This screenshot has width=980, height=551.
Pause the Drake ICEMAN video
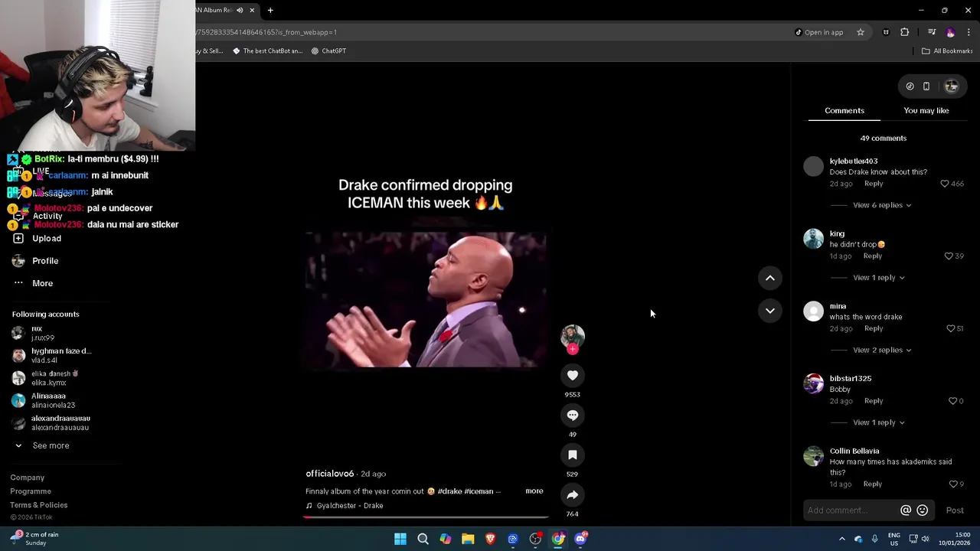tap(426, 300)
